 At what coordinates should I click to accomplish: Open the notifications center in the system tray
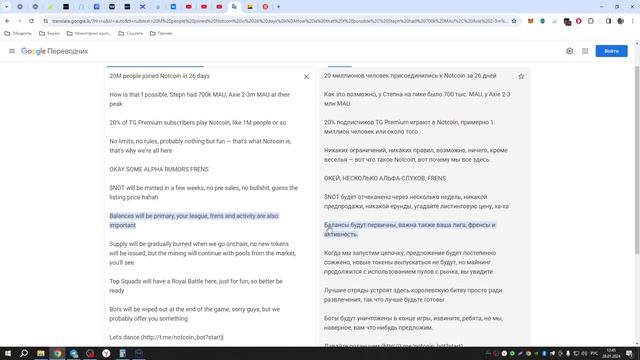tap(629, 353)
